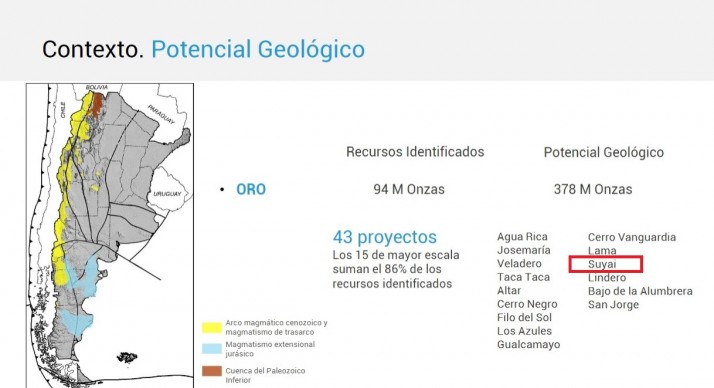Click the BOLIVIA label on map

coord(97,87)
